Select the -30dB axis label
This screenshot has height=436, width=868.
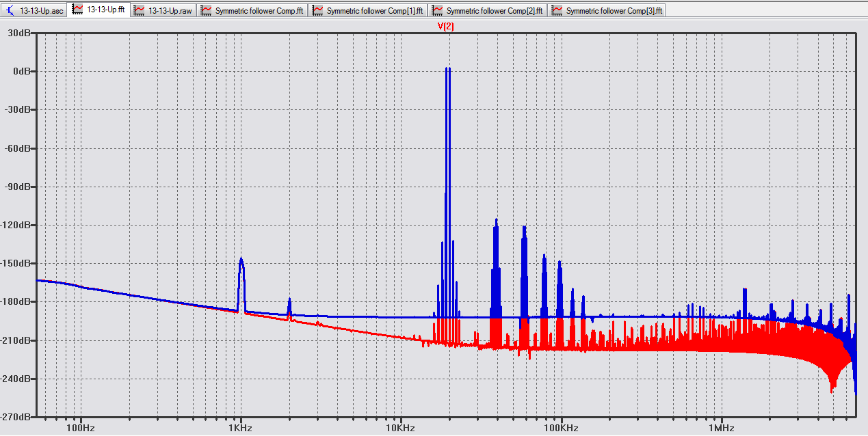(18, 109)
